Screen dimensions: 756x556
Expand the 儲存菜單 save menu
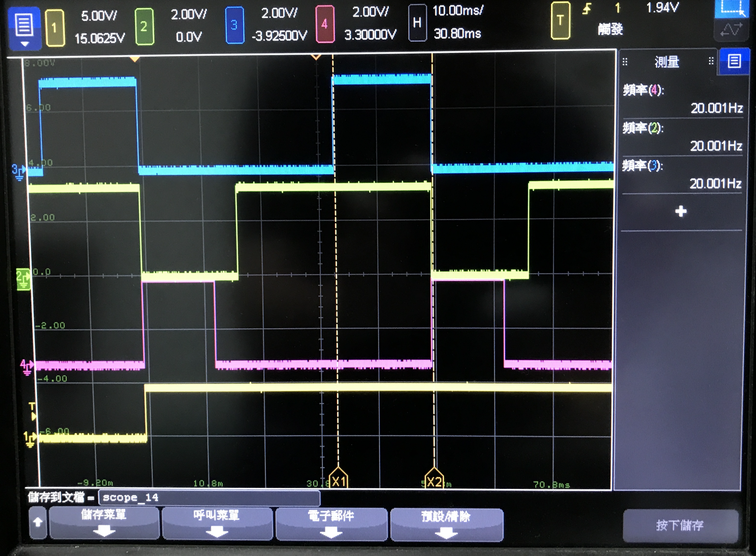point(104,523)
